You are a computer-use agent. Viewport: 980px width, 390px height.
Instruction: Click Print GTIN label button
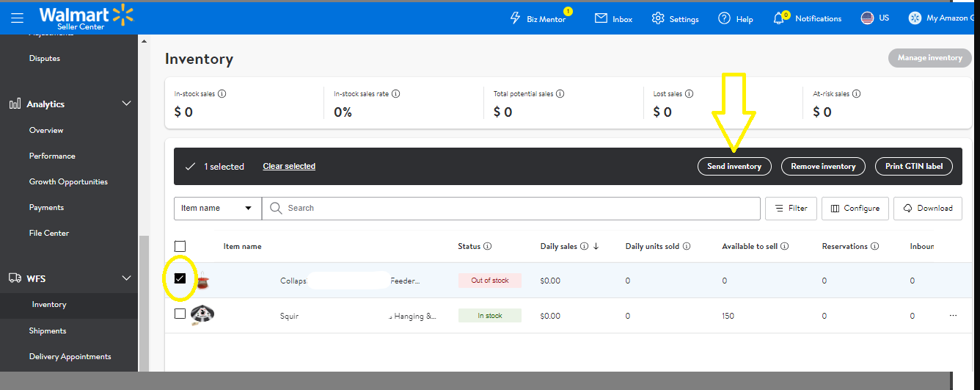point(914,167)
